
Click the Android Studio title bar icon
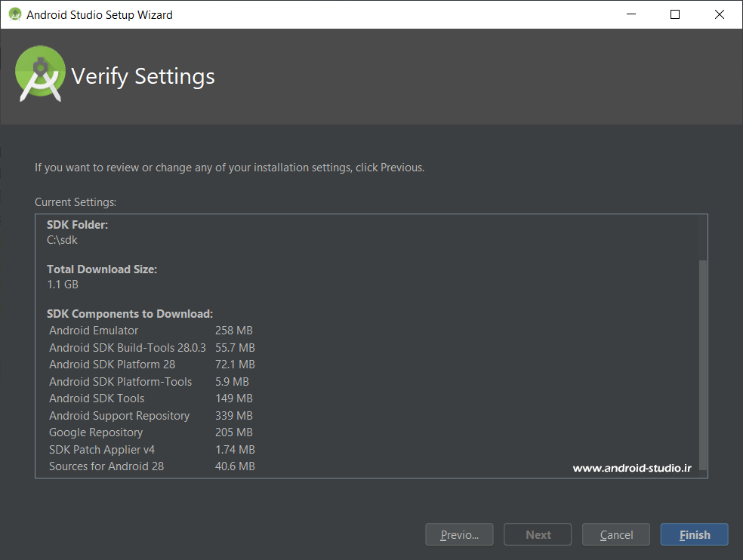coord(15,14)
